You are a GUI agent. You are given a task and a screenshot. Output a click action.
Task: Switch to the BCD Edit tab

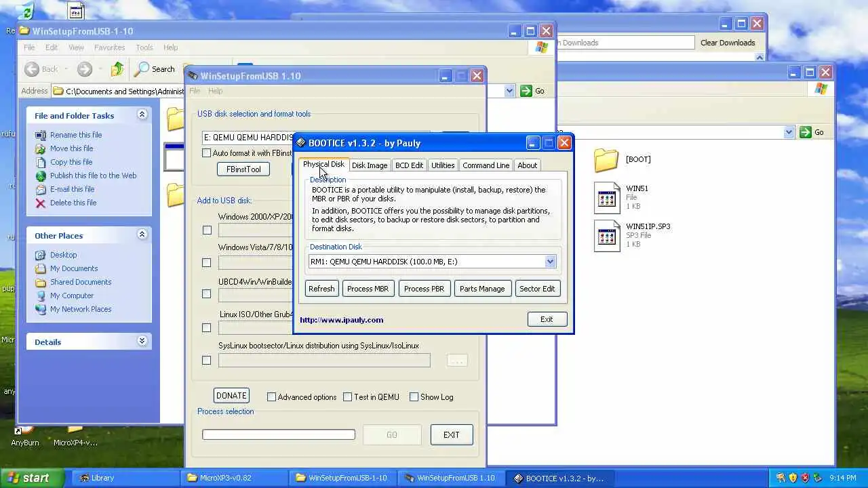tap(409, 165)
